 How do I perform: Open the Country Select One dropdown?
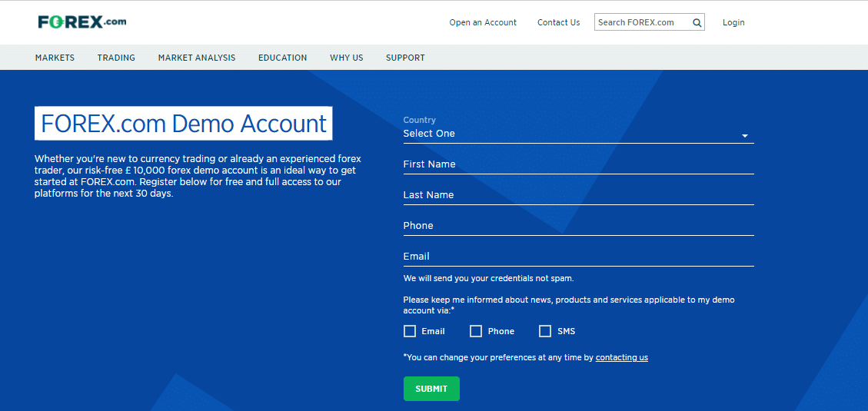(x=578, y=134)
